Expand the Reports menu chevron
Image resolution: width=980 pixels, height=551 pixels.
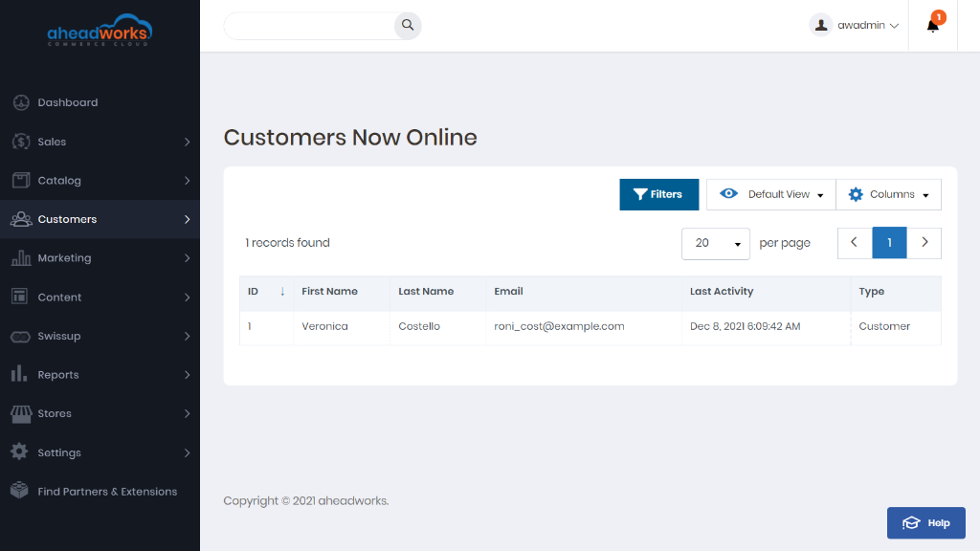point(187,375)
